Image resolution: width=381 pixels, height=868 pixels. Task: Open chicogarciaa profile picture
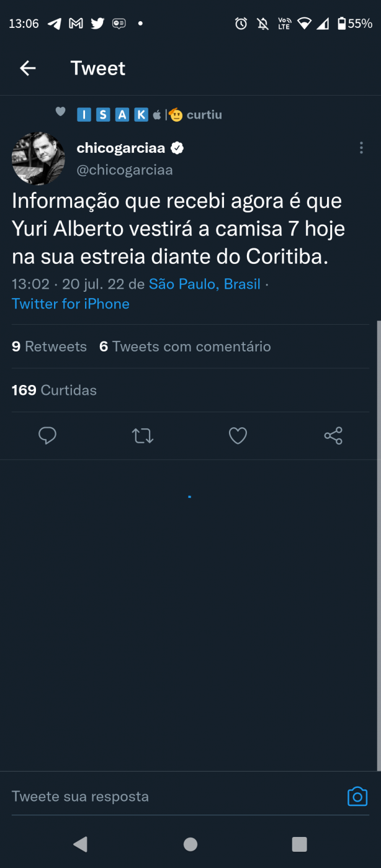coord(38,158)
